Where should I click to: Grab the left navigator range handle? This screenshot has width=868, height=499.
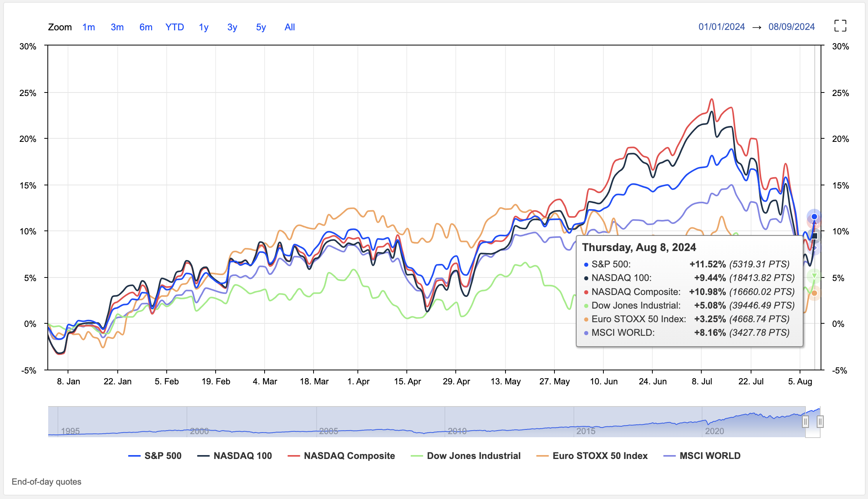point(805,422)
